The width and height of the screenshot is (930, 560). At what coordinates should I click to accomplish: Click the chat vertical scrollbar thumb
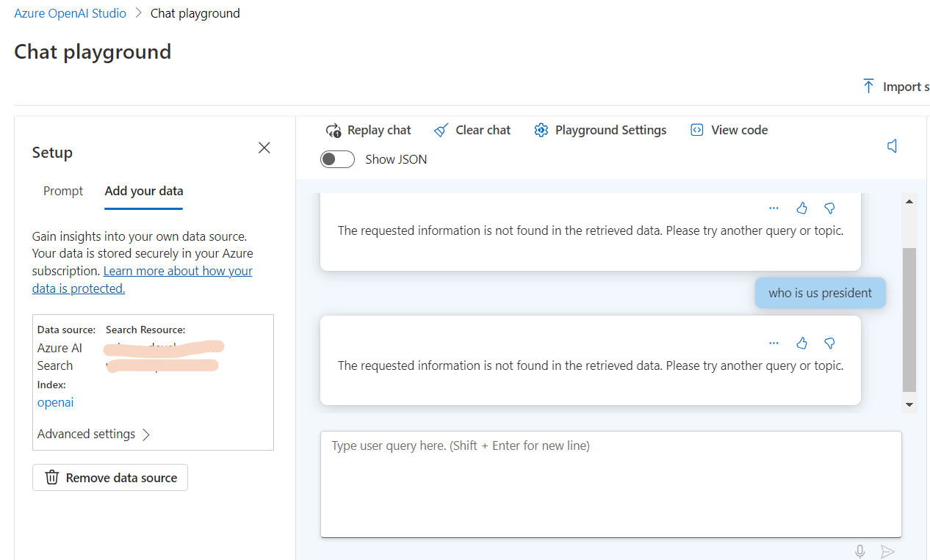[x=909, y=320]
